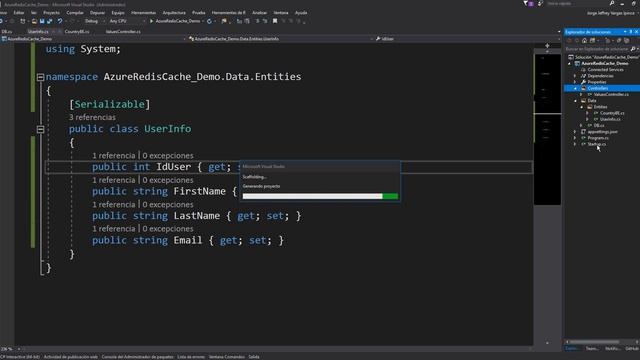Open Consola del Administrador de paquetes tab

[x=138, y=357]
